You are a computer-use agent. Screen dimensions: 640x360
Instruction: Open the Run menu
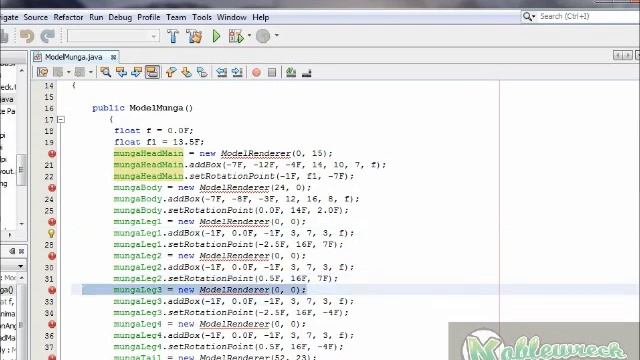click(96, 17)
